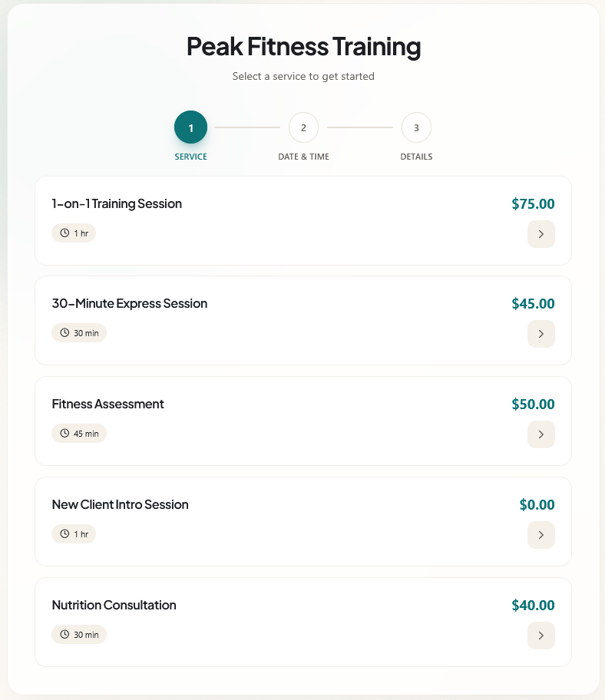Click the progress line between steps 1 and 2
This screenshot has height=700, width=605.
(x=246, y=127)
